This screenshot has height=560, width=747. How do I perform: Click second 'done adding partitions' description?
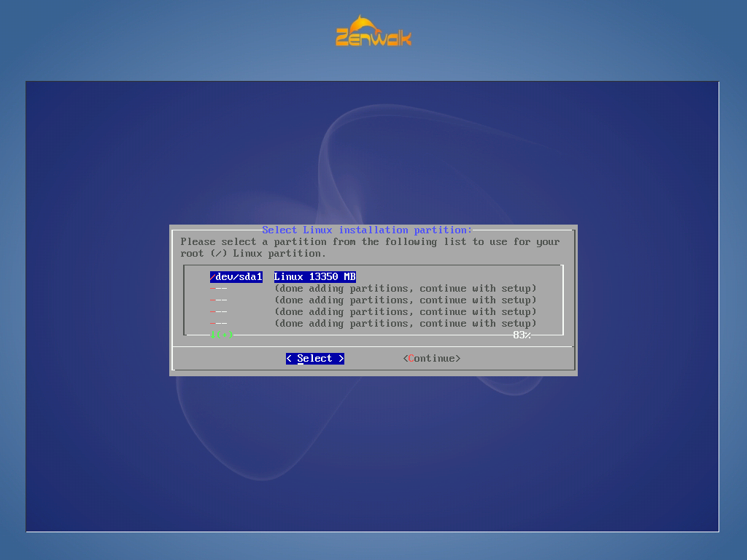pyautogui.click(x=405, y=300)
